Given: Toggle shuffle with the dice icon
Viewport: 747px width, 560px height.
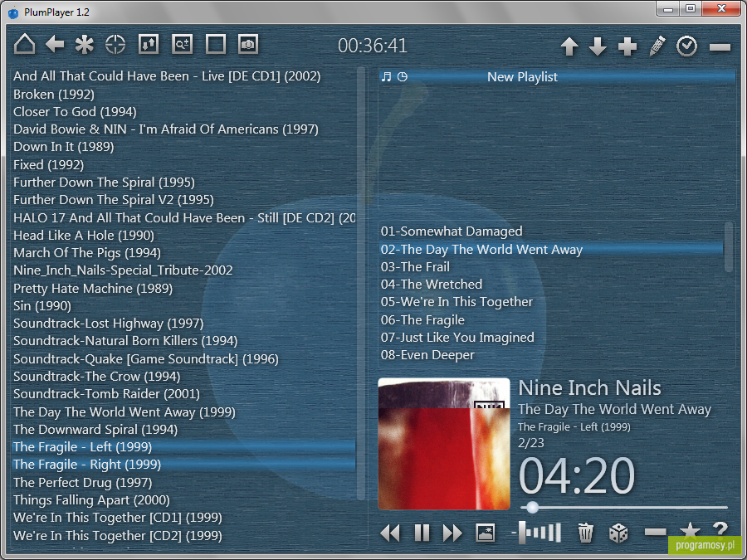Looking at the screenshot, I should (618, 533).
